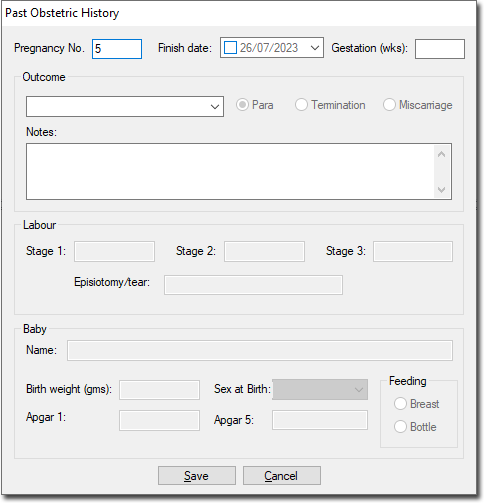Click the Pregnancy No. field

click(117, 49)
